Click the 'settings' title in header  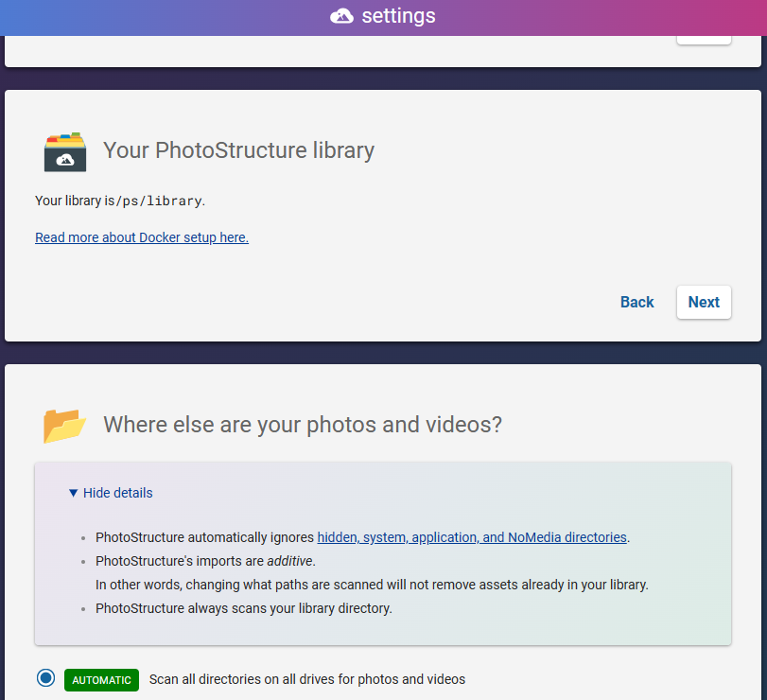point(398,16)
